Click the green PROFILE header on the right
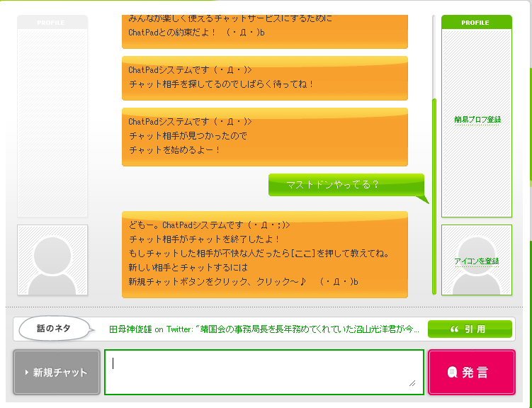This screenshot has width=532, height=408. click(477, 23)
